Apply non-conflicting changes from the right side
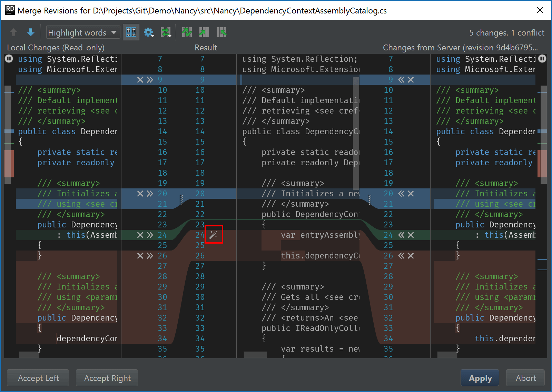This screenshot has height=392, width=552. [x=222, y=32]
